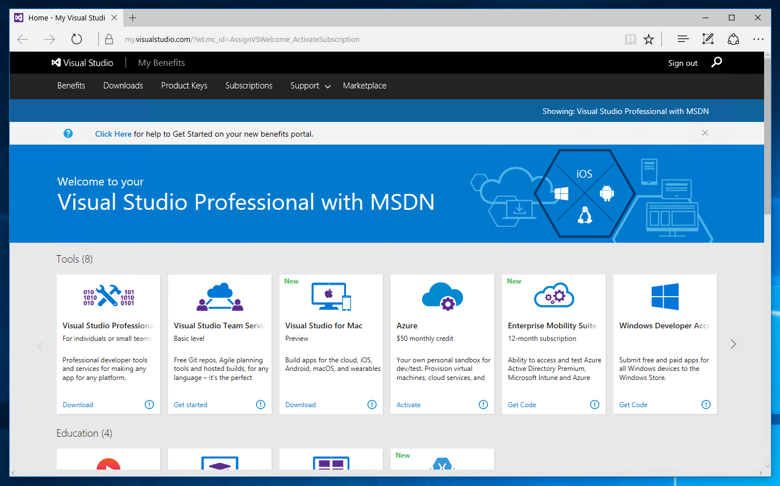Open Product Keys menu item
Screen dimensions: 780x486
(x=184, y=86)
